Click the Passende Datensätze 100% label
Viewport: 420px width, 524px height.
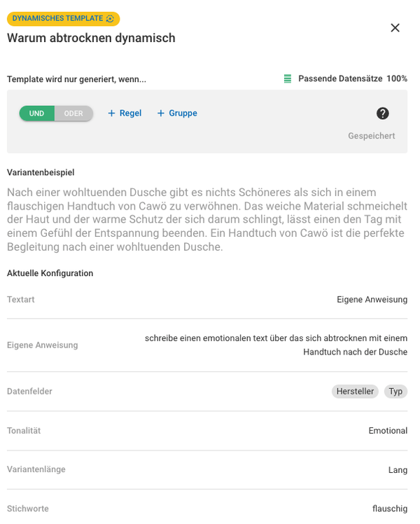pos(352,79)
